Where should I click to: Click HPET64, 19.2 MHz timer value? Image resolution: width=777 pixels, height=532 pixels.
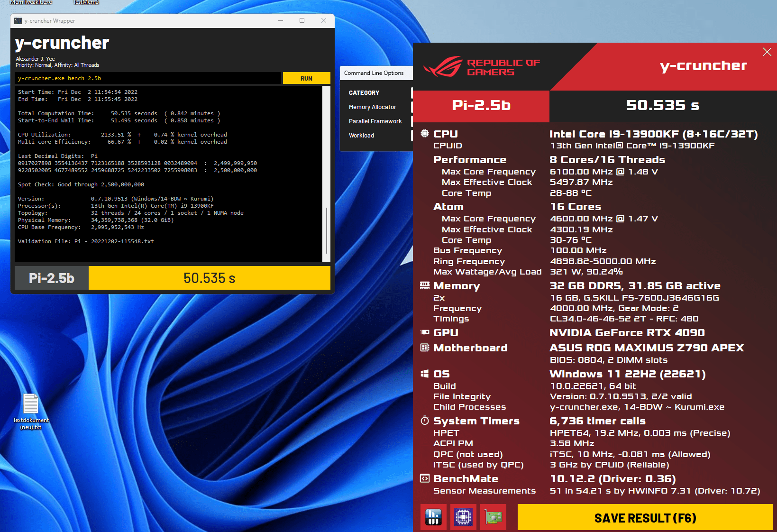(640, 433)
